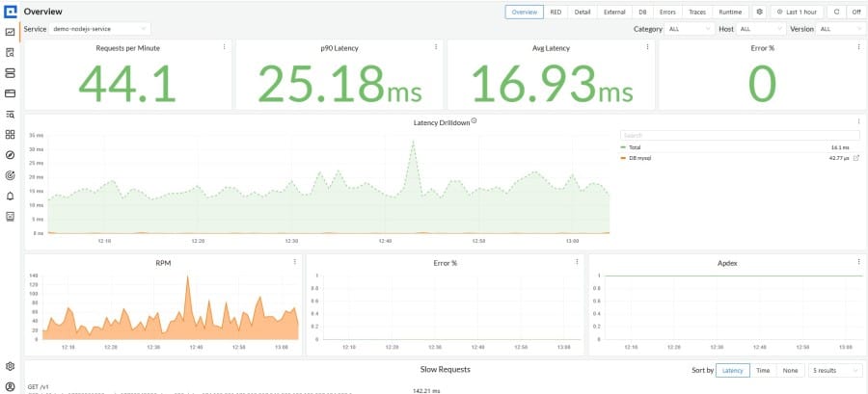Sort slow requests by Time
The width and height of the screenshot is (868, 394).
763,370
